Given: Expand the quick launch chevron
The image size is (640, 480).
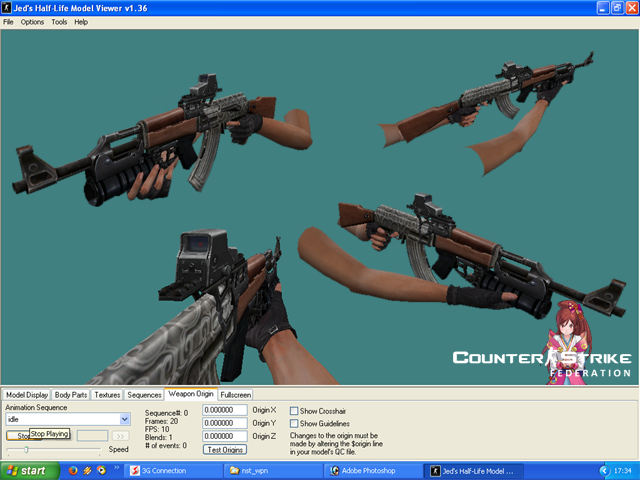Looking at the screenshot, I should 116,467.
